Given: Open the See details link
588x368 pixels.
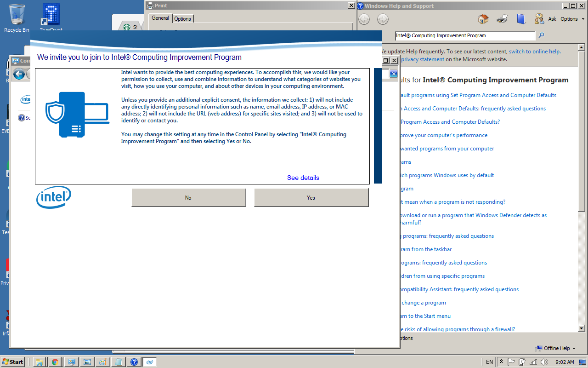Looking at the screenshot, I should pos(303,178).
